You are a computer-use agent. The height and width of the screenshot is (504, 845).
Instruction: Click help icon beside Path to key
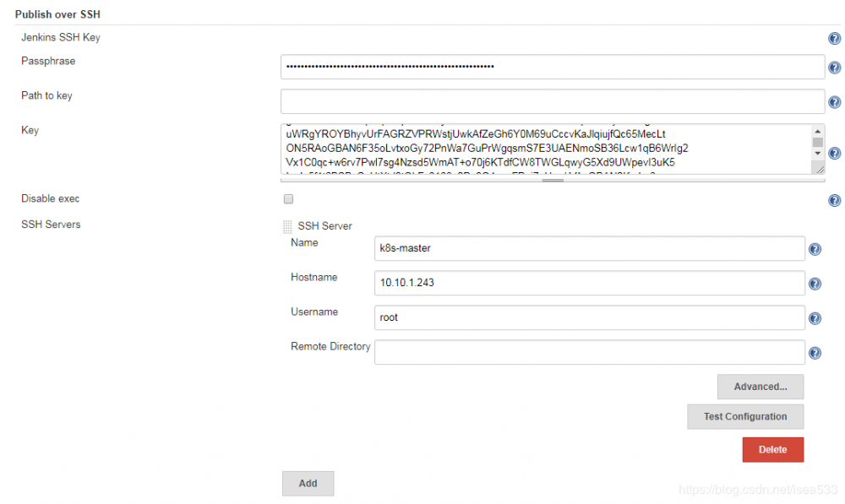pyautogui.click(x=834, y=101)
